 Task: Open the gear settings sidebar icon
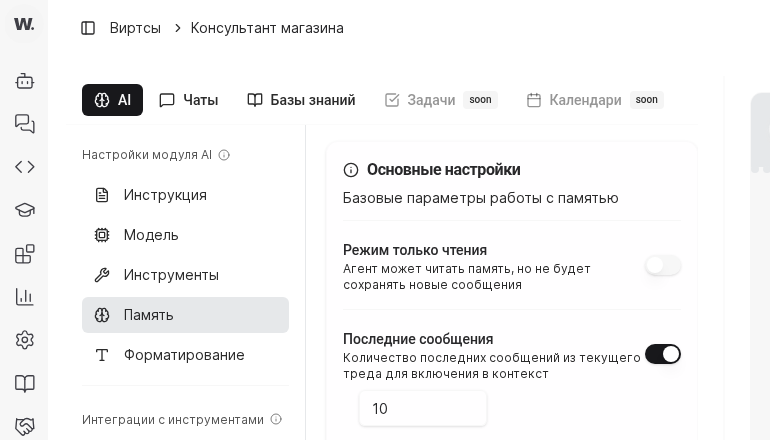coord(25,340)
